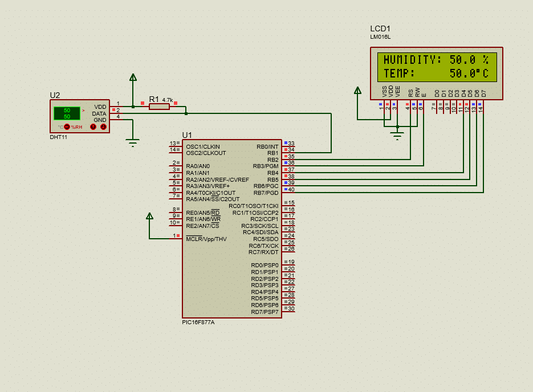Click the LCD RS pin label
Image resolution: width=533 pixels, height=392 pixels.
410,93
